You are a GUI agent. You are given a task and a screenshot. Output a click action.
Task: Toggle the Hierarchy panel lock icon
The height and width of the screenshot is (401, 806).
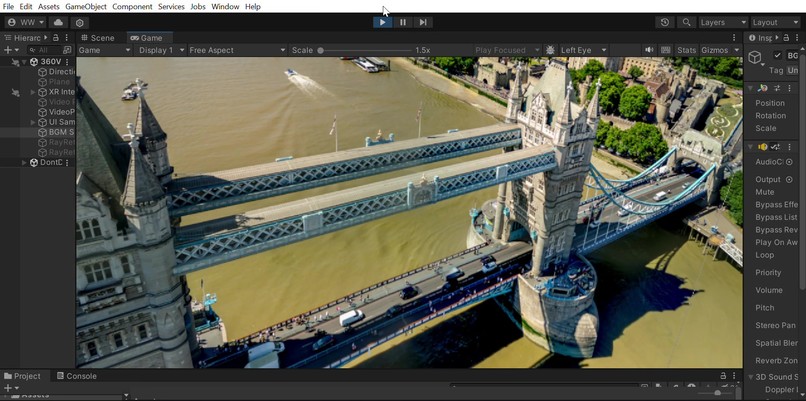(x=56, y=38)
